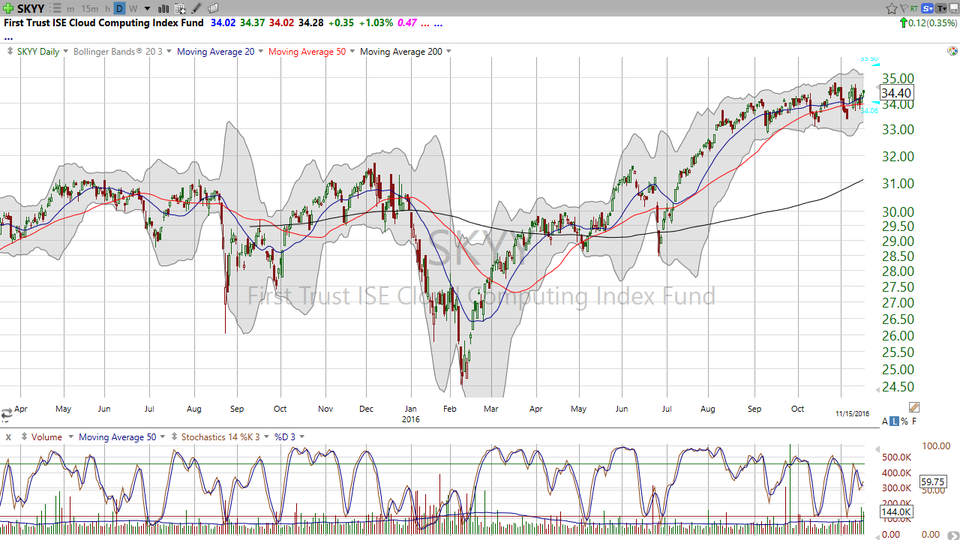Image resolution: width=960 pixels, height=540 pixels.
Task: Open the blue S dropdown button
Action: (x=927, y=8)
